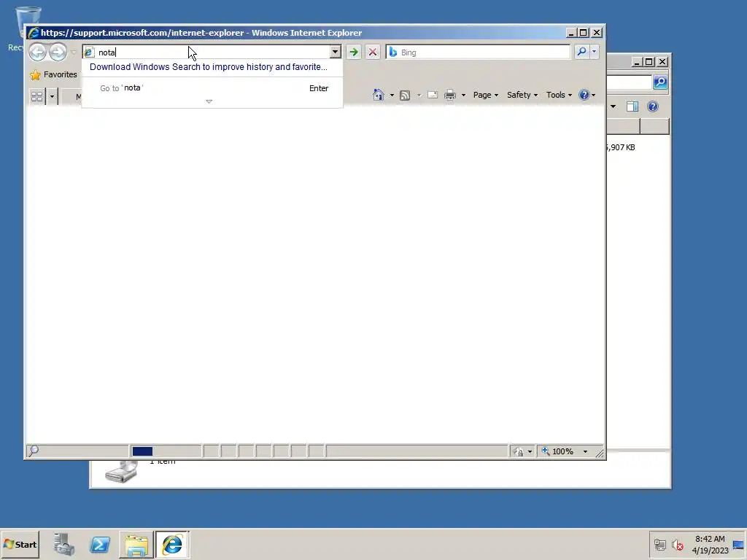The width and height of the screenshot is (747, 560).
Task: Launch Windows PowerShell from taskbar
Action: tap(100, 544)
